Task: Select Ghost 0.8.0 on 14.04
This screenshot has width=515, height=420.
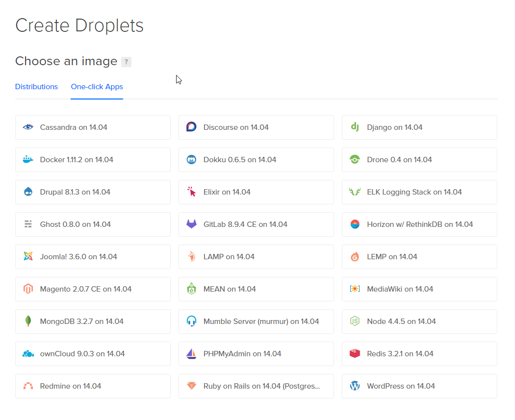Action: click(x=93, y=224)
